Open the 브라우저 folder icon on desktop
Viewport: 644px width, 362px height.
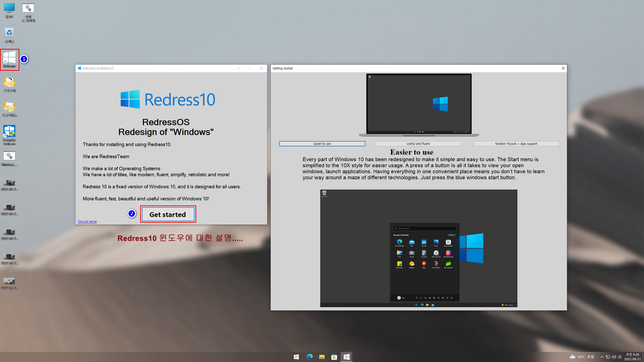point(9,84)
